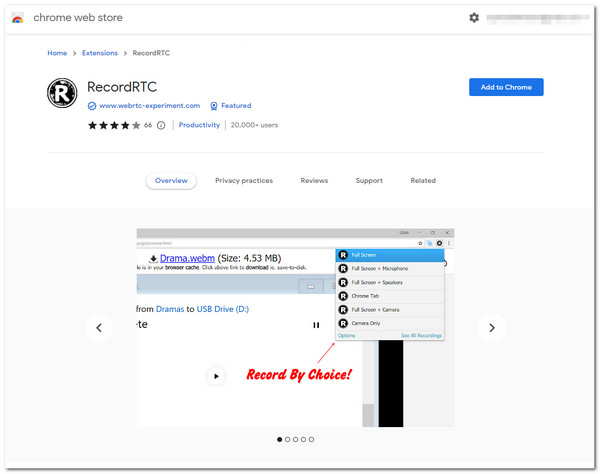Visit www.webrtc-experiment.com publisher link
Screen dimensions: 600x474
tap(150, 106)
